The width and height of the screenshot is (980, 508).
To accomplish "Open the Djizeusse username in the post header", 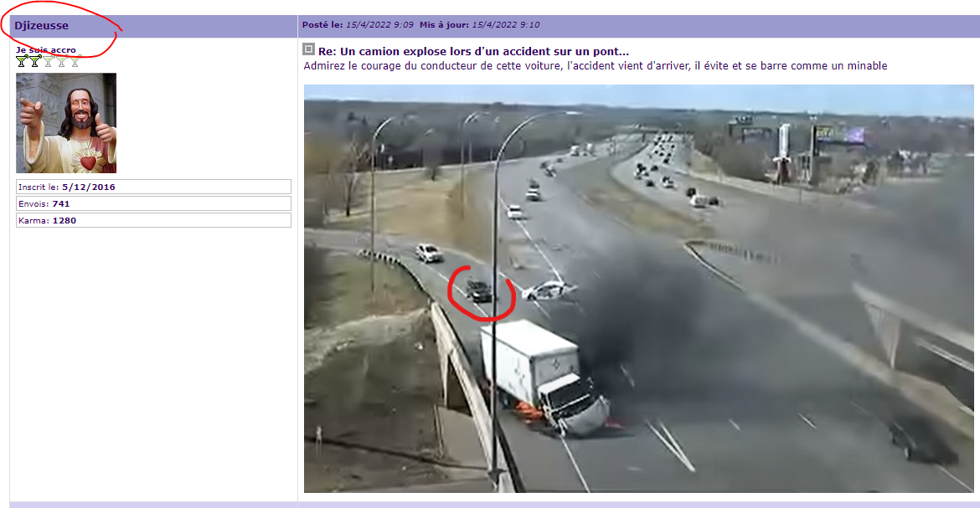I will [x=41, y=26].
